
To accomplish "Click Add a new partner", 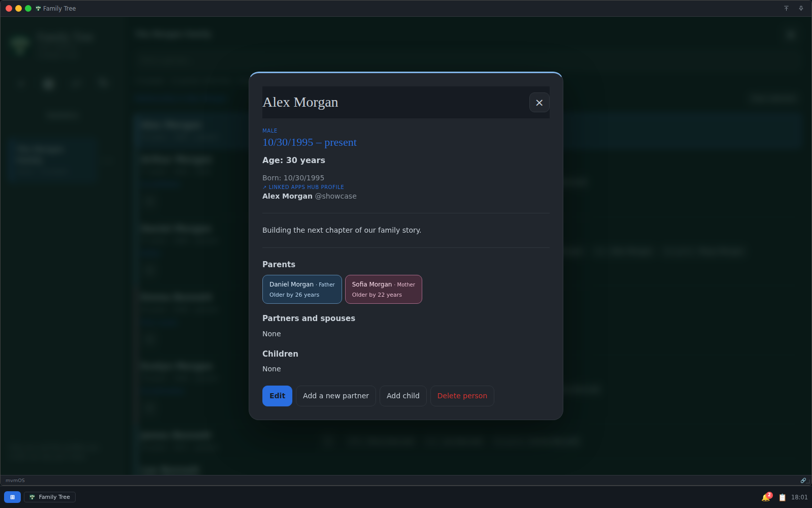I will [336, 396].
